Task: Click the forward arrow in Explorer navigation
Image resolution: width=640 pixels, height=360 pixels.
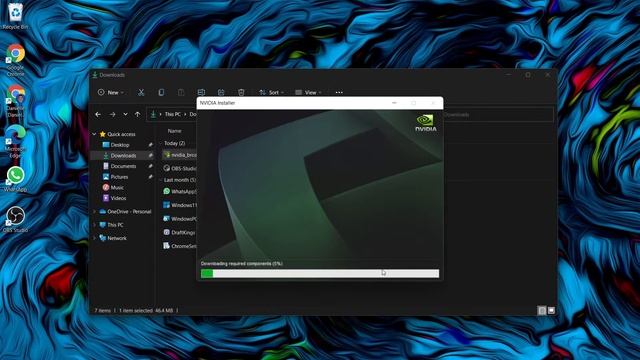Action: click(x=112, y=115)
